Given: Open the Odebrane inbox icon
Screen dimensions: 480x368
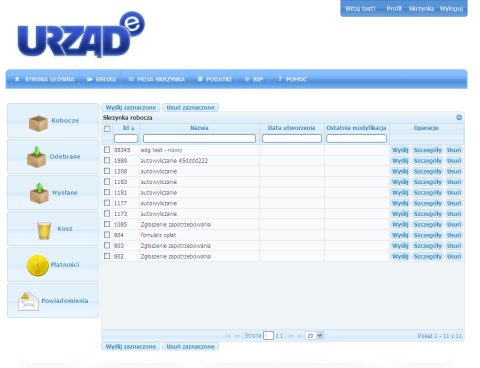Looking at the screenshot, I should point(36,157).
